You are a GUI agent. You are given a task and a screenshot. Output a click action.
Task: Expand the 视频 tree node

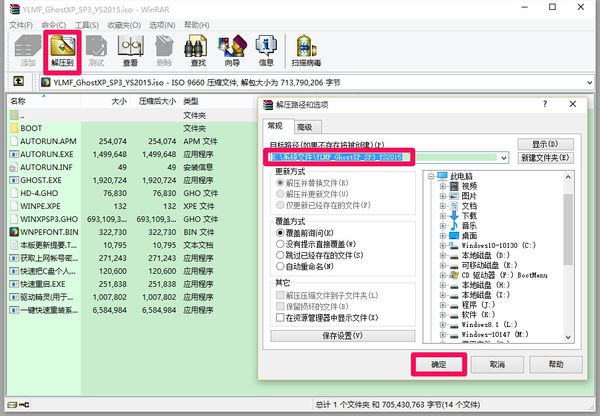tap(443, 186)
